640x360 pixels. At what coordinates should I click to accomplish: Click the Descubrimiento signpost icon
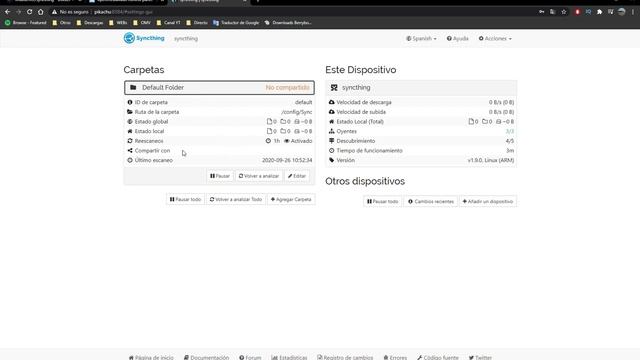click(x=331, y=141)
